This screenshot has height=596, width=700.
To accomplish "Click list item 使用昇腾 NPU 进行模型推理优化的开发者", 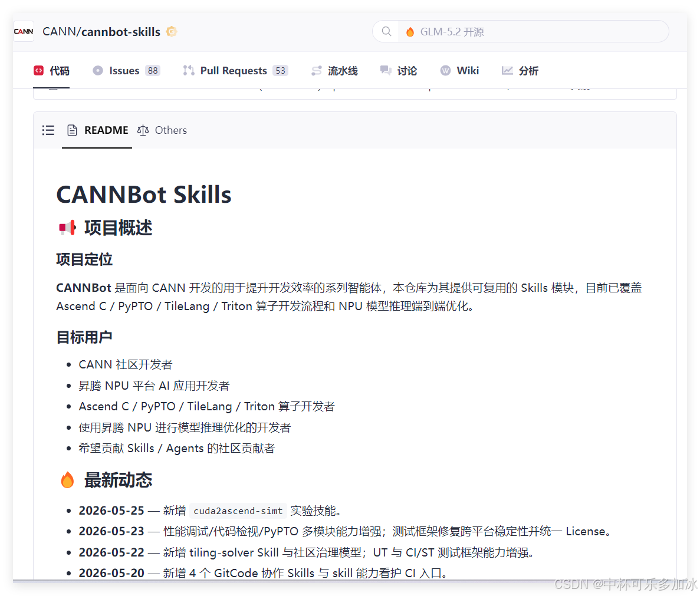I will (x=185, y=427).
